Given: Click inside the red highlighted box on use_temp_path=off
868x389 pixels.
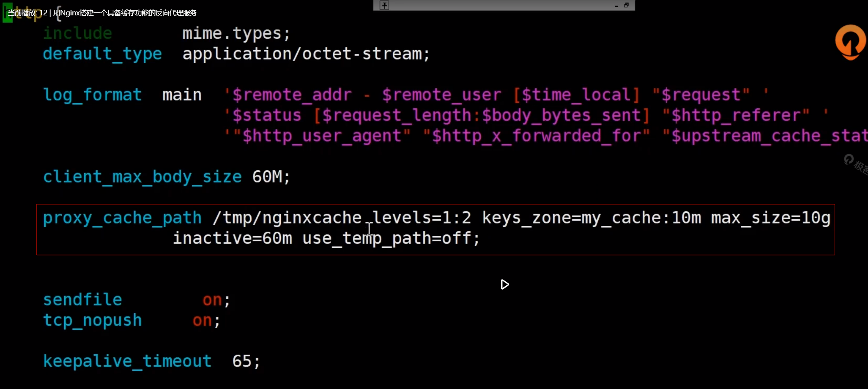Looking at the screenshot, I should [x=391, y=239].
